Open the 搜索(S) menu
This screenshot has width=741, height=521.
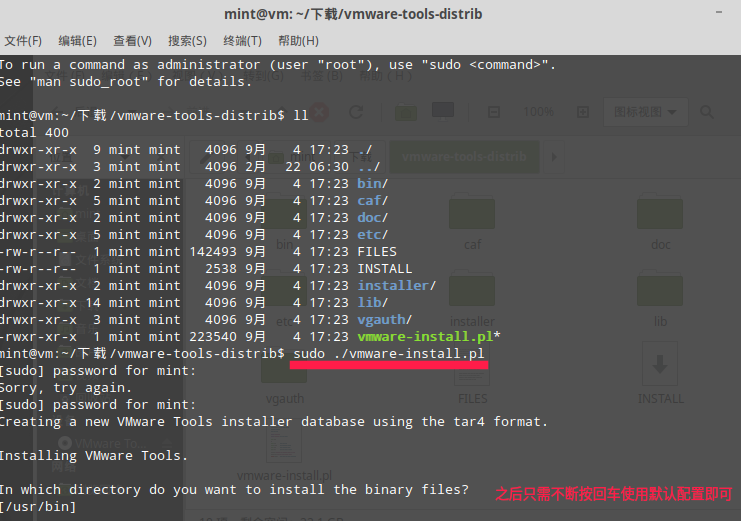[187, 41]
